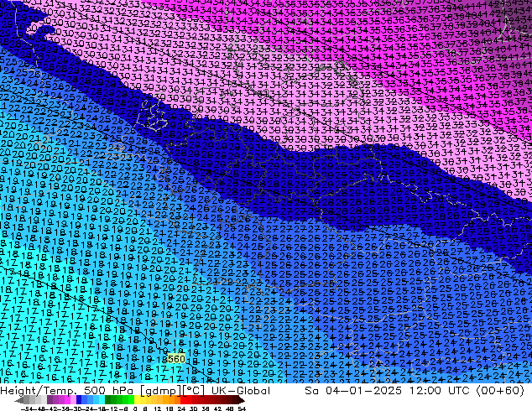532x411 pixels.
Task: Click the pale yellow legend segment at 0
Action: tap(137, 400)
